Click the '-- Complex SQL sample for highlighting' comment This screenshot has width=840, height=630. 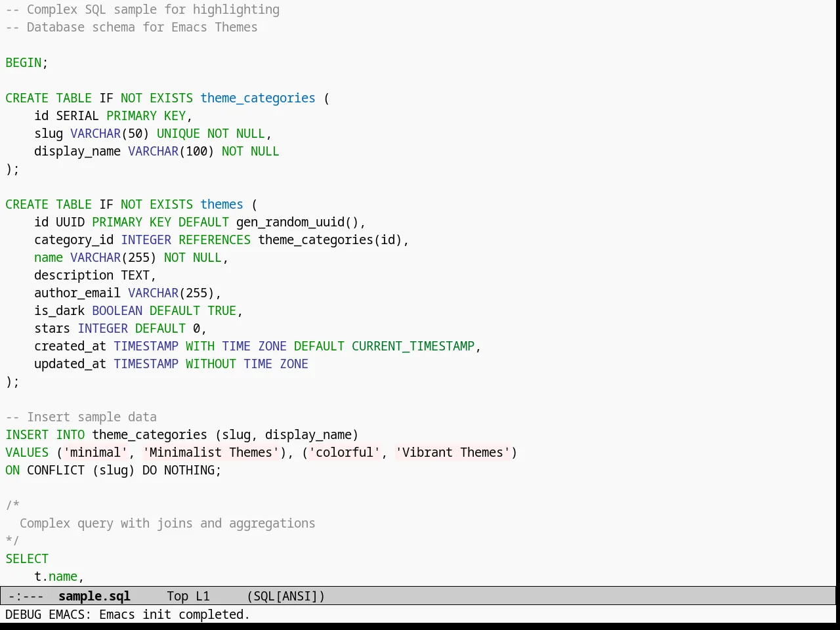click(x=142, y=9)
